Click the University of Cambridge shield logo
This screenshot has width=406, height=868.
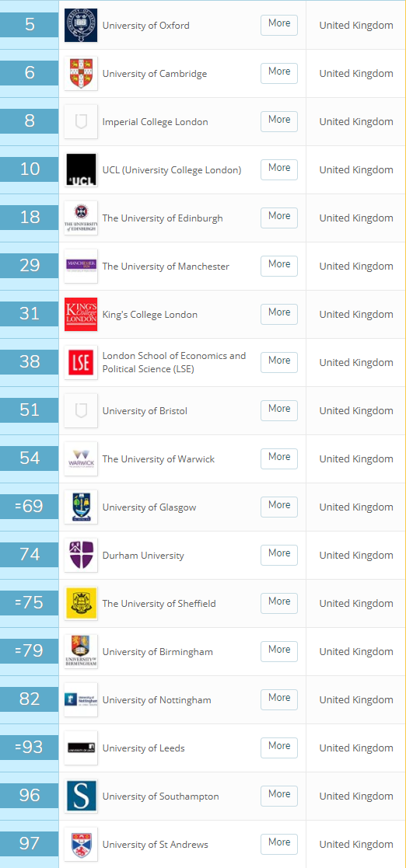pyautogui.click(x=81, y=73)
